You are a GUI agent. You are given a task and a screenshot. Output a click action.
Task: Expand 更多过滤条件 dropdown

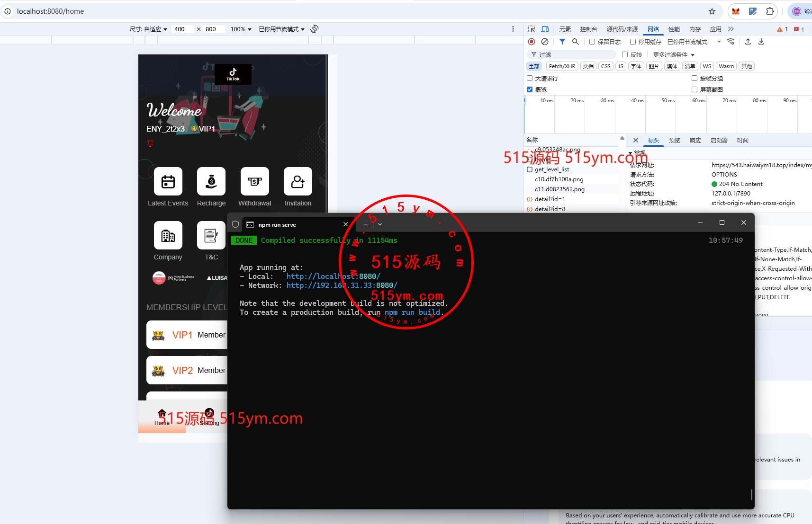tap(673, 55)
